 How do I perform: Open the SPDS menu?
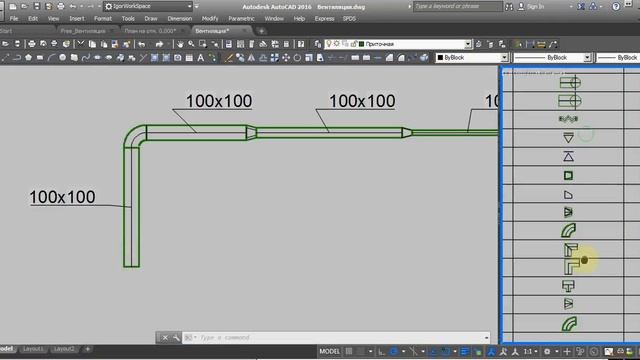coord(349,19)
